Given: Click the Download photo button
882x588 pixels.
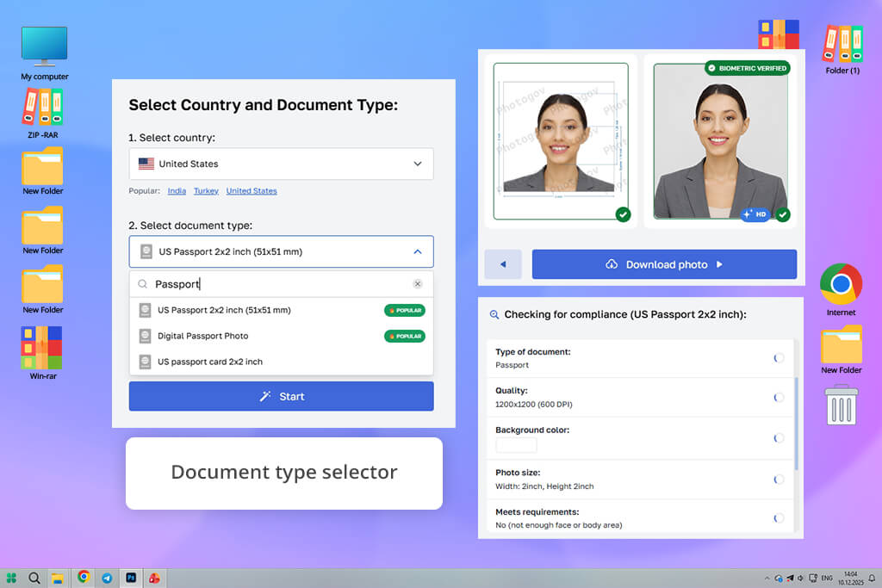Looking at the screenshot, I should [x=664, y=264].
